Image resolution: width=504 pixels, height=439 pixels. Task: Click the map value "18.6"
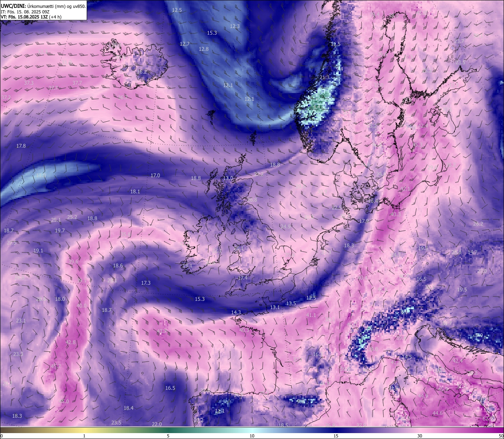pyautogui.click(x=118, y=266)
